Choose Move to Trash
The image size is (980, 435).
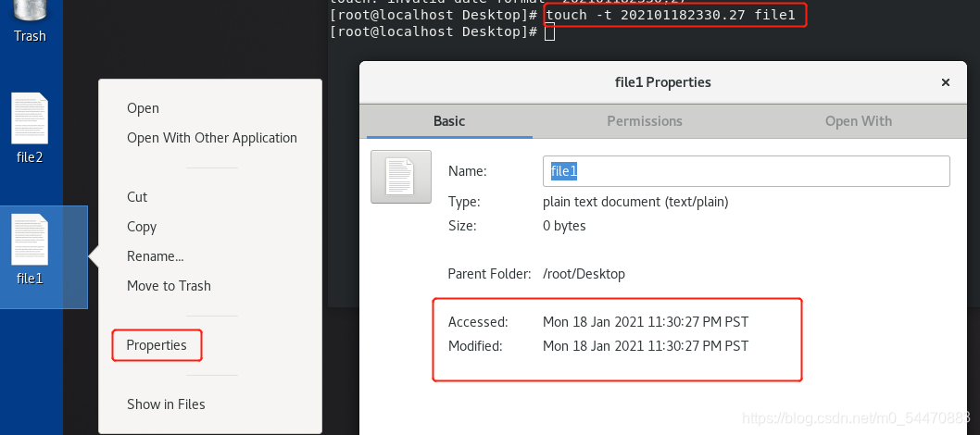click(x=169, y=286)
